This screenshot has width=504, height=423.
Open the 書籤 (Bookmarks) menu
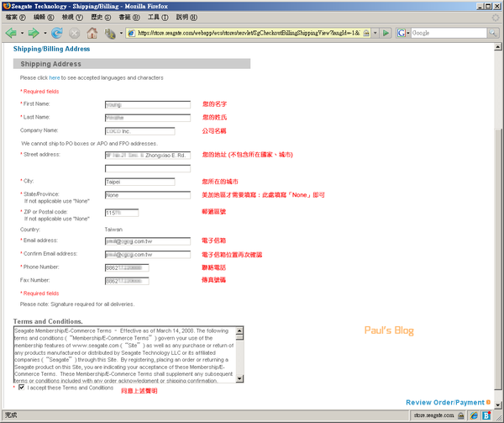(x=129, y=18)
